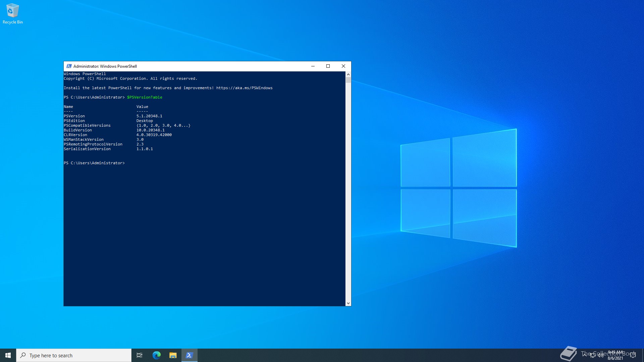Click the PSVersion value 5.1.20348.1
This screenshot has height=362, width=644.
pyautogui.click(x=149, y=116)
